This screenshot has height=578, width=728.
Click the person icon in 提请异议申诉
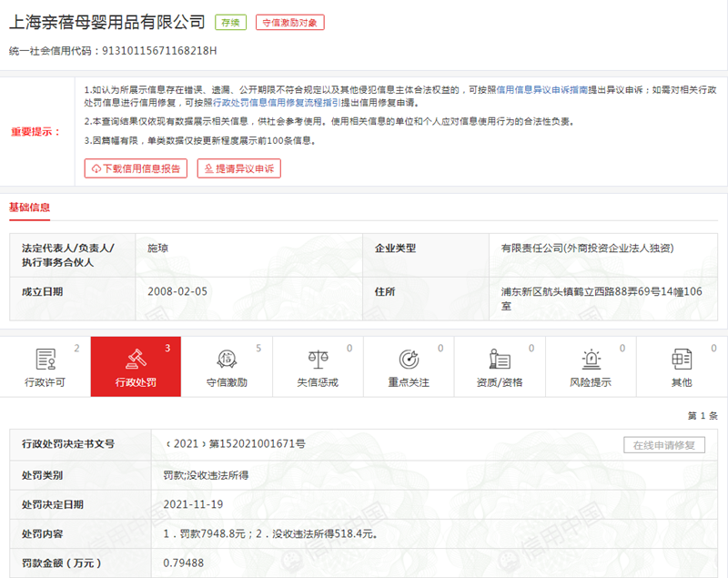pos(209,168)
